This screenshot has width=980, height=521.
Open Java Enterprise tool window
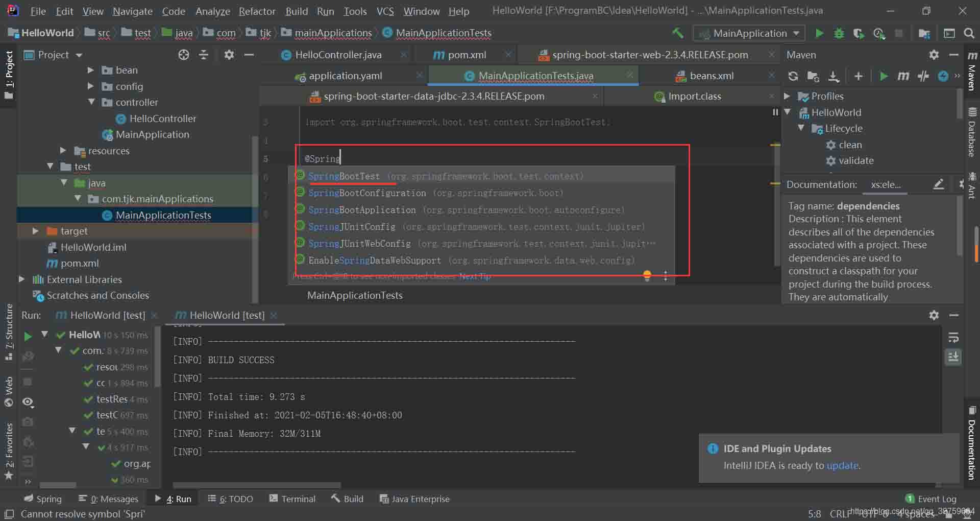[414, 499]
